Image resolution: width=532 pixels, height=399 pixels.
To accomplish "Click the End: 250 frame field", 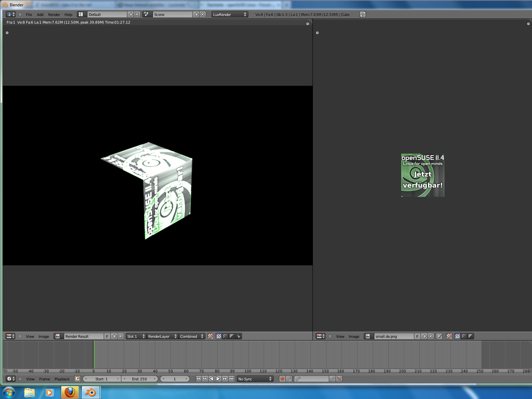I will click(x=139, y=379).
